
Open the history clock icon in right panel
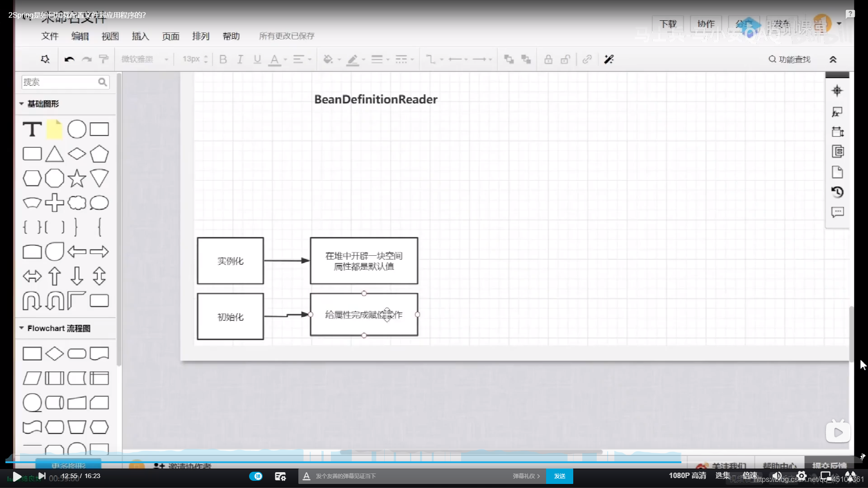tap(837, 192)
